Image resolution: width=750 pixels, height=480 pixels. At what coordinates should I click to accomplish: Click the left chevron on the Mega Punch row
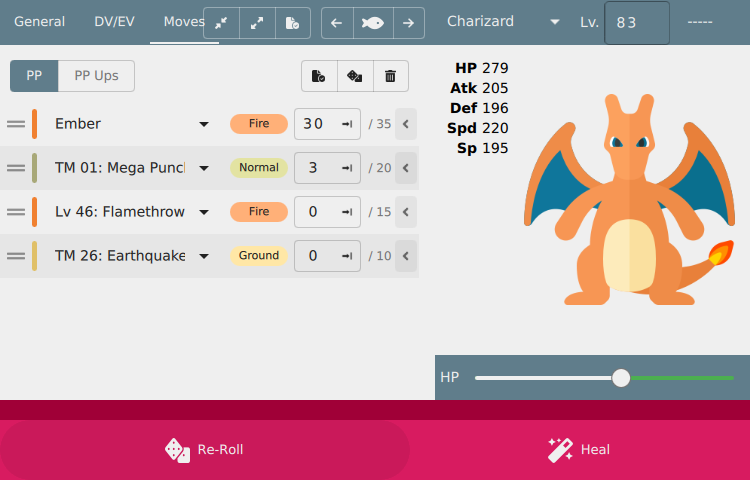click(406, 168)
